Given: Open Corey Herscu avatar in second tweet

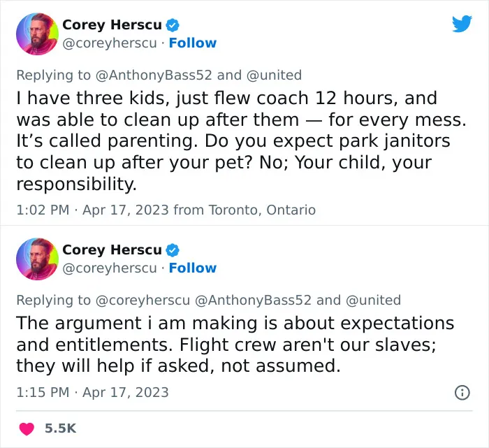Looking at the screenshot, I should coord(38,259).
